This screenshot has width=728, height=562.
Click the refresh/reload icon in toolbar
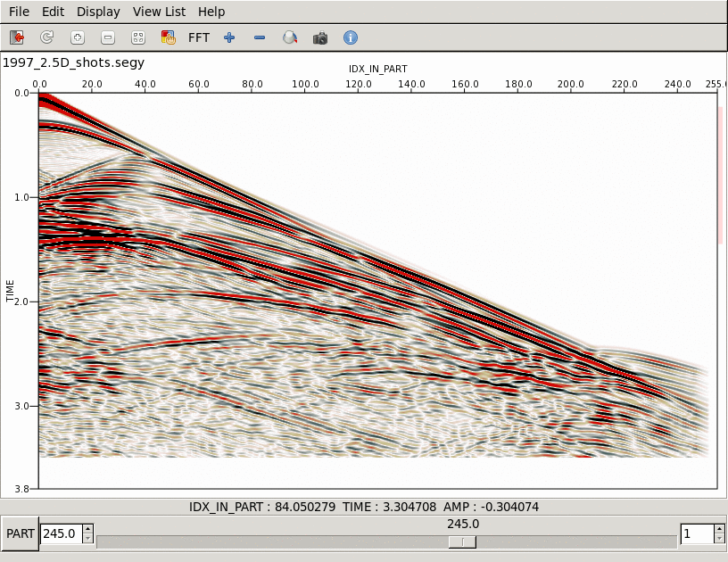(47, 37)
